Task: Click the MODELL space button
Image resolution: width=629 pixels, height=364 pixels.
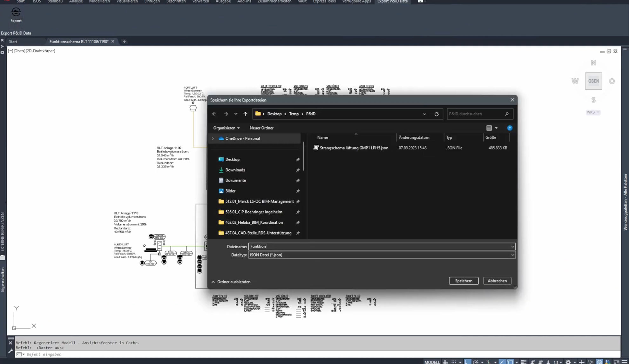Action: point(432,362)
